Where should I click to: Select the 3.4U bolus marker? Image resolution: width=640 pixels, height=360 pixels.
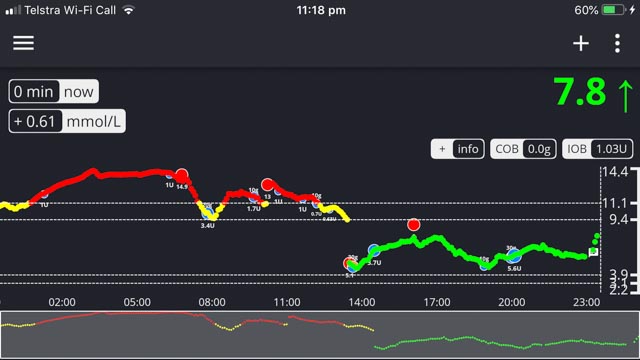coord(208,213)
